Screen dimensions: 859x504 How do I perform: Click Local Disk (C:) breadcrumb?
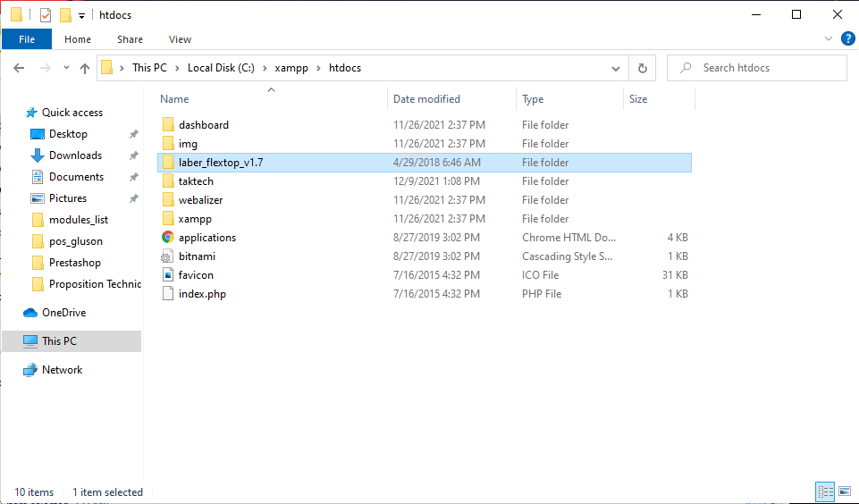point(221,68)
